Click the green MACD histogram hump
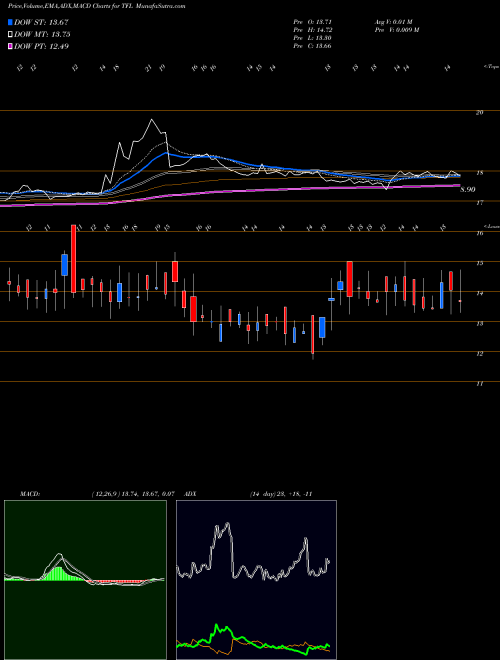Image resolution: width=500 pixels, height=660 pixels. click(x=59, y=573)
